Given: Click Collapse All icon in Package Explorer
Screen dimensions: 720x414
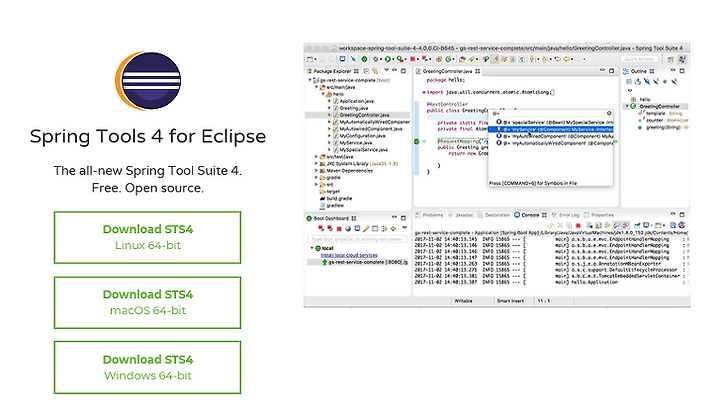Looking at the screenshot, I should point(366,71).
